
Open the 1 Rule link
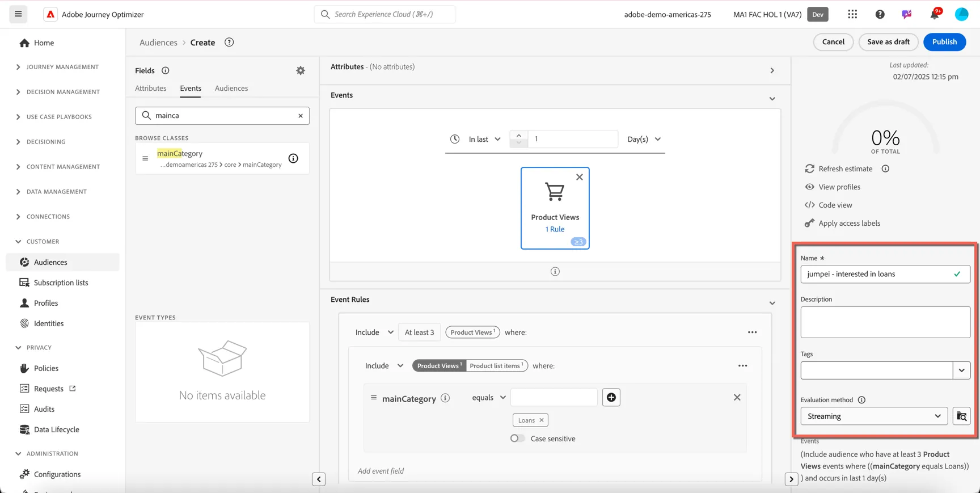point(555,229)
